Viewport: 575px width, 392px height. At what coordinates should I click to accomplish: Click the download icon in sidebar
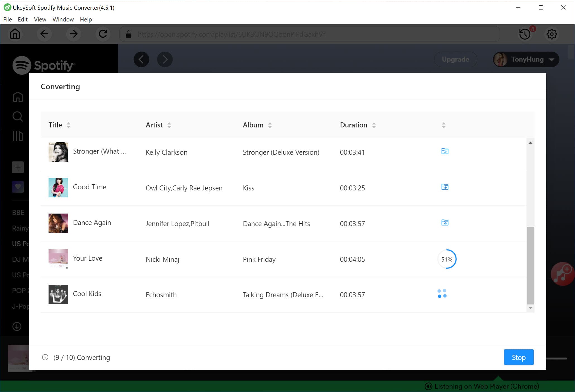17,326
